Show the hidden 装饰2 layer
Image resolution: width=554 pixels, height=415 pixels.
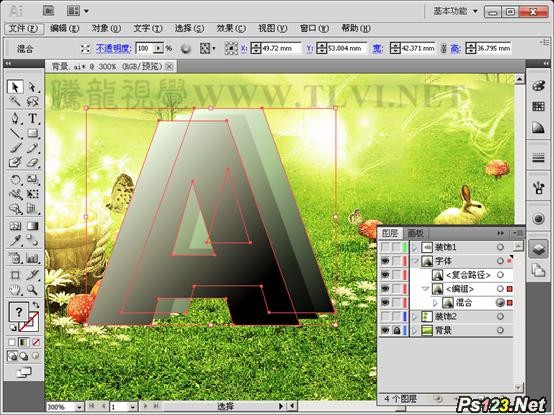pyautogui.click(x=385, y=316)
